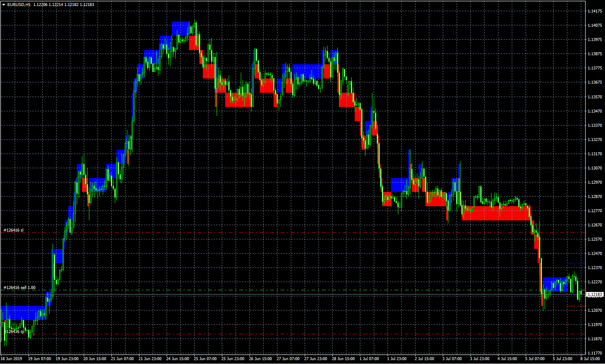
Task: Click price axis label 1.14075
Action: [x=595, y=25]
